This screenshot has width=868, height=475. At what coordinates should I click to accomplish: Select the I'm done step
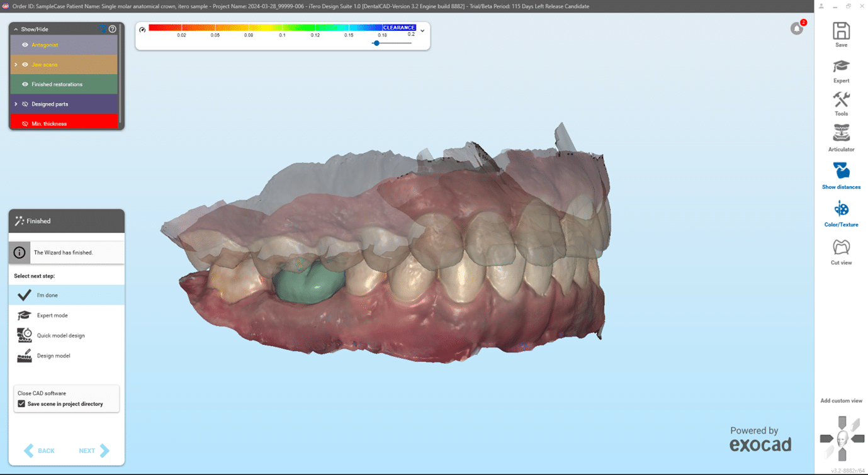coord(47,295)
